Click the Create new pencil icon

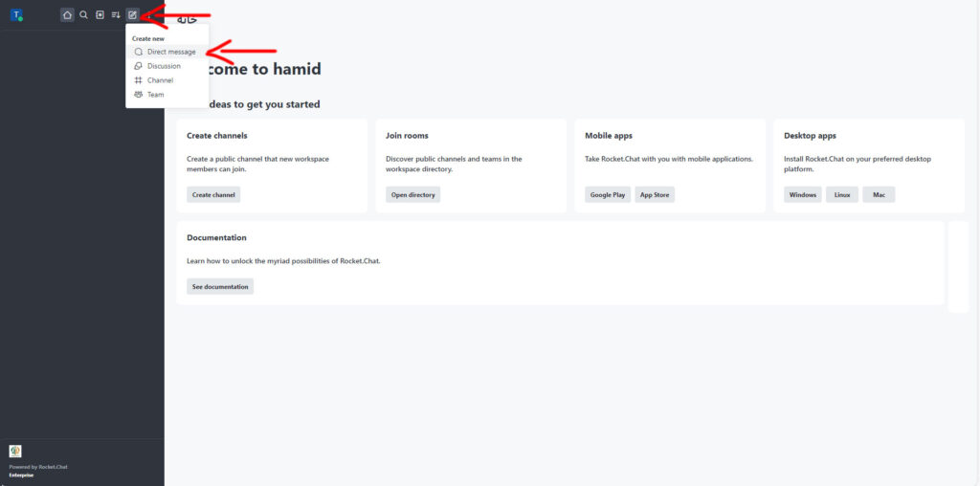pyautogui.click(x=132, y=14)
